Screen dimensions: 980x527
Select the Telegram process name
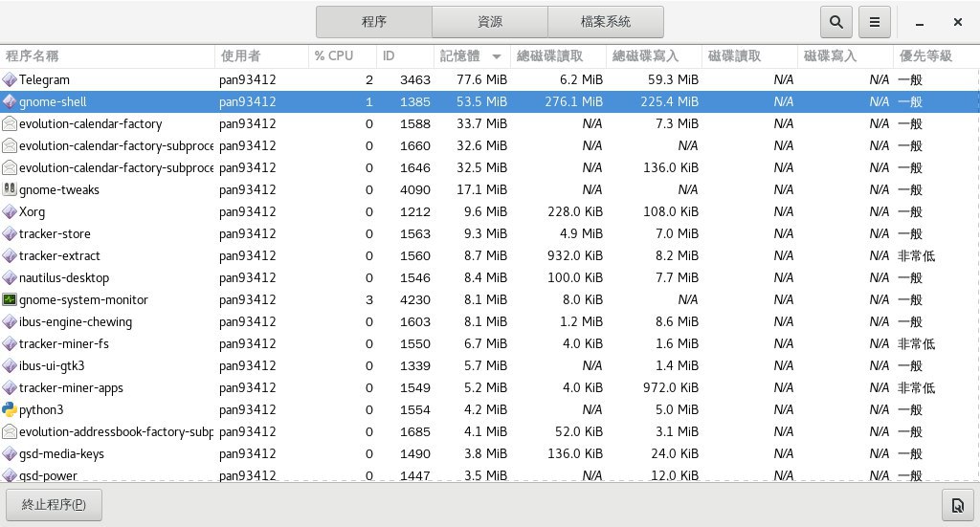click(x=44, y=80)
